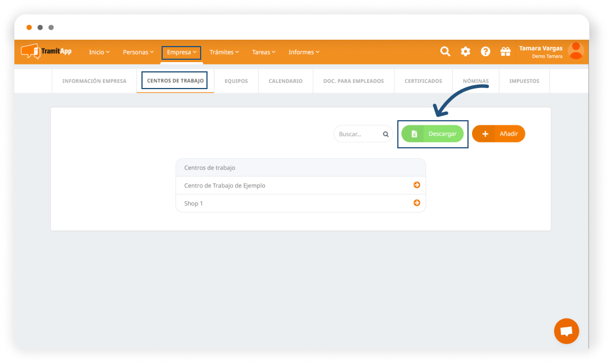Click the TramitApp logo
The image size is (610, 364).
coord(47,51)
